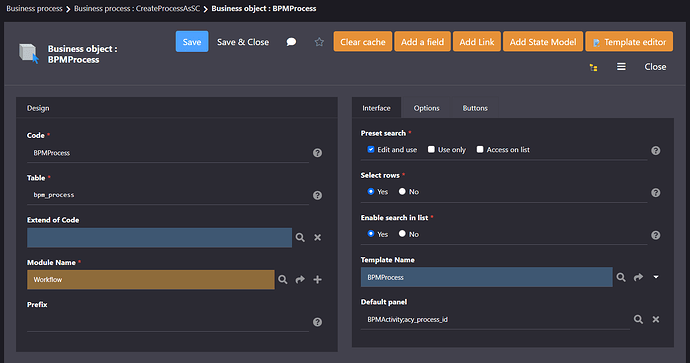This screenshot has height=363, width=690.
Task: Focus the Table input field
Action: point(168,195)
